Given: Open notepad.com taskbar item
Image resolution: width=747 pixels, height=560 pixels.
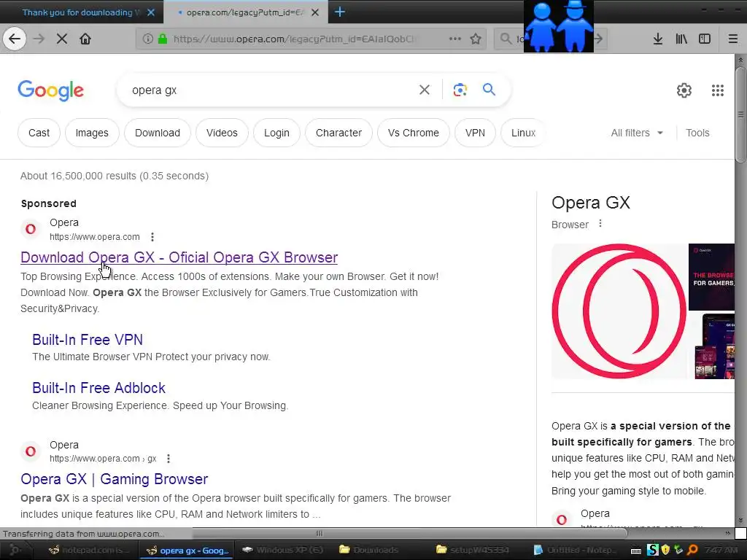Looking at the screenshot, I should (89, 550).
